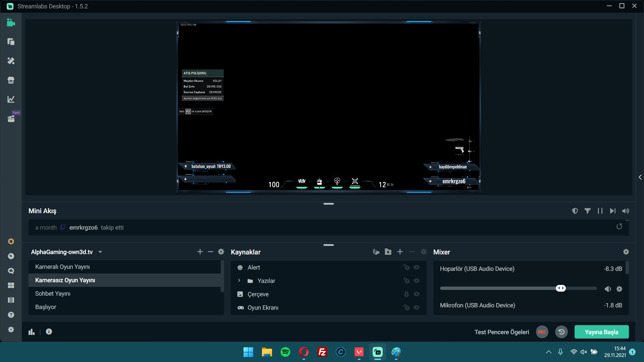Skip the current alert in Mini Akış
This screenshot has height=362, width=644.
click(613, 211)
